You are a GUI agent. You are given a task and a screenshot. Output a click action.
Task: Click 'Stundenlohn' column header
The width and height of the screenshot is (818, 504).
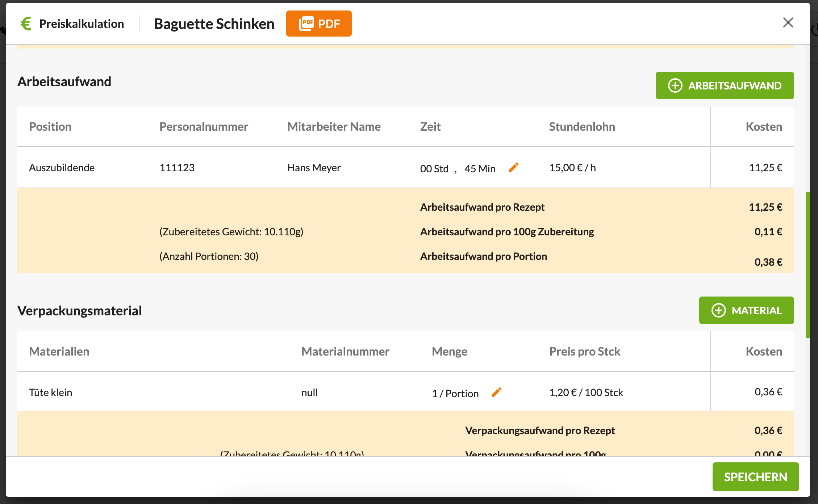(582, 127)
